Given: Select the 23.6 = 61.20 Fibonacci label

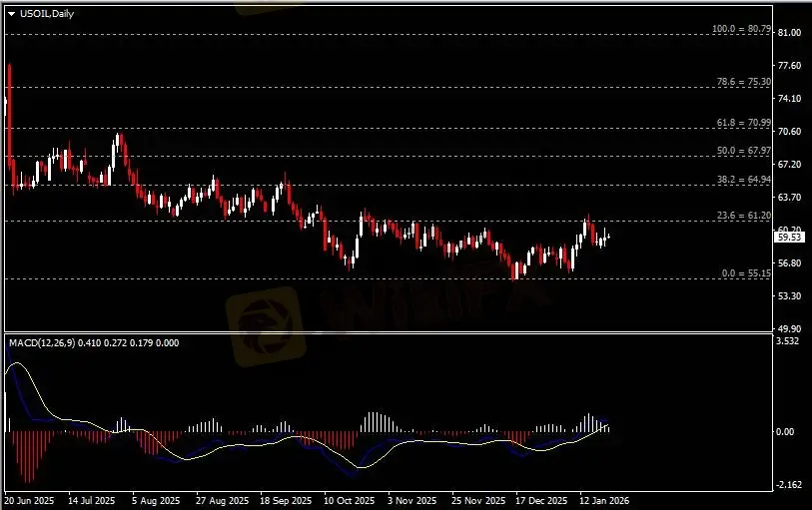Looking at the screenshot, I should tap(744, 216).
